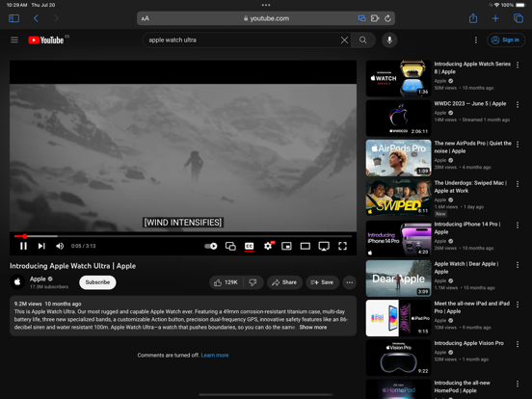This screenshot has height=399, width=532.
Task: Go to YouTube home via logo
Action: [x=46, y=40]
